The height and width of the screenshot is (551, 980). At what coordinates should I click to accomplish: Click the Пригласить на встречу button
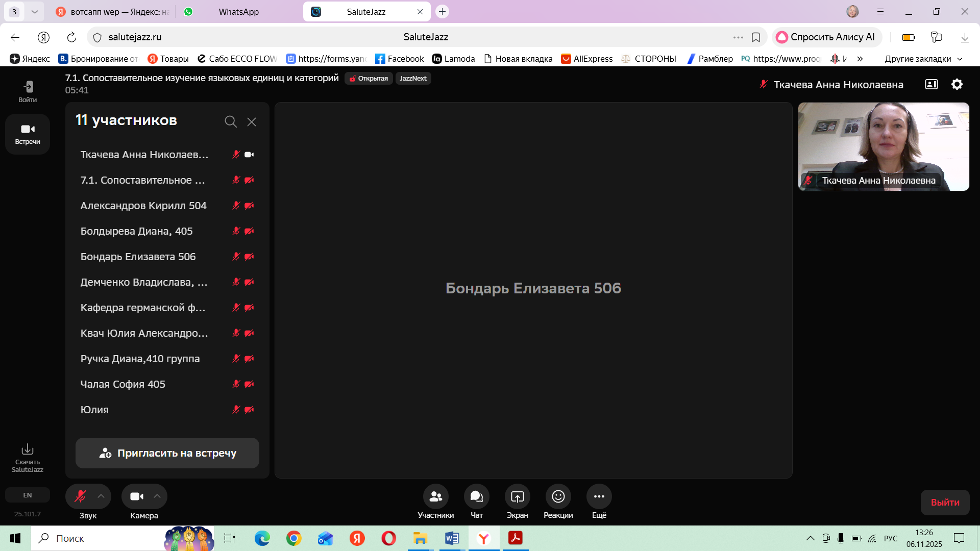[167, 453]
